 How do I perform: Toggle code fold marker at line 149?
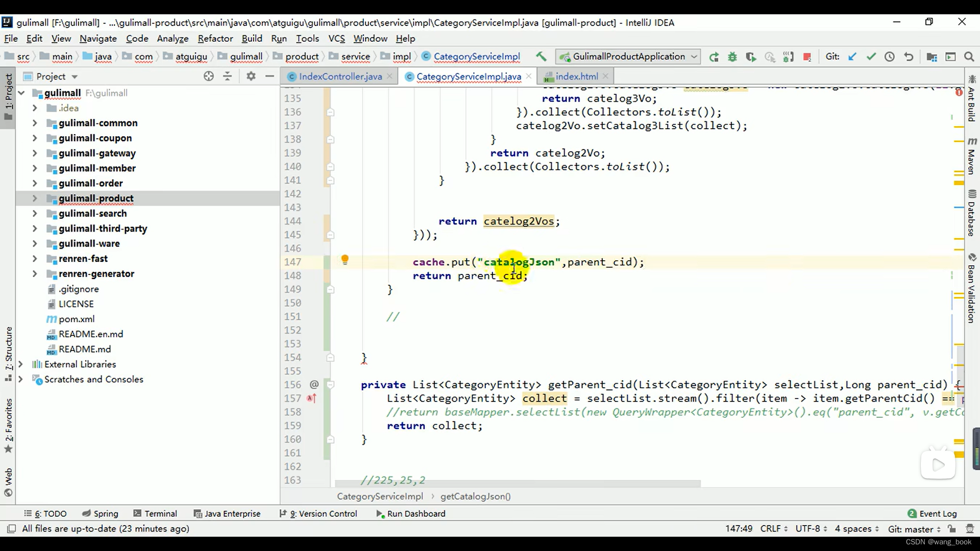tap(330, 289)
